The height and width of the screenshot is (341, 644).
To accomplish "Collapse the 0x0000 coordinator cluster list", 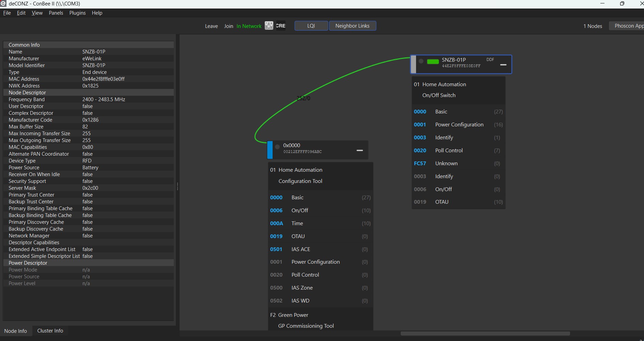I will click(359, 150).
